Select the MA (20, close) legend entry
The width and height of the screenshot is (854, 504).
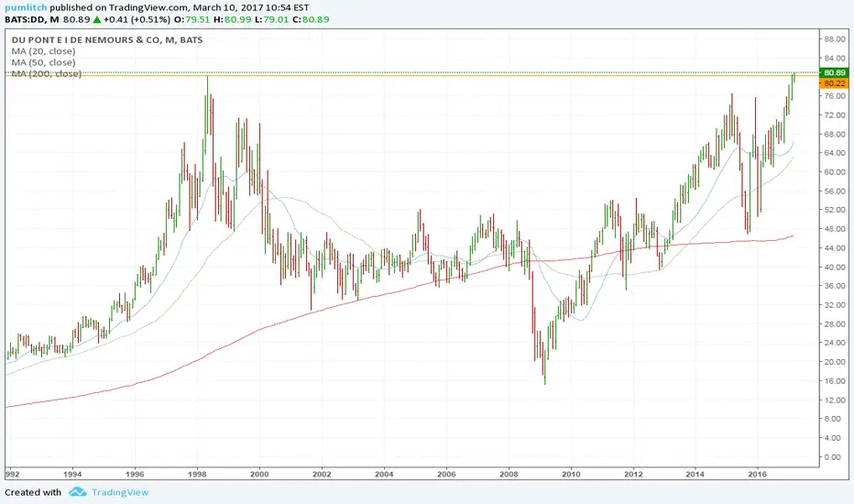pos(43,51)
